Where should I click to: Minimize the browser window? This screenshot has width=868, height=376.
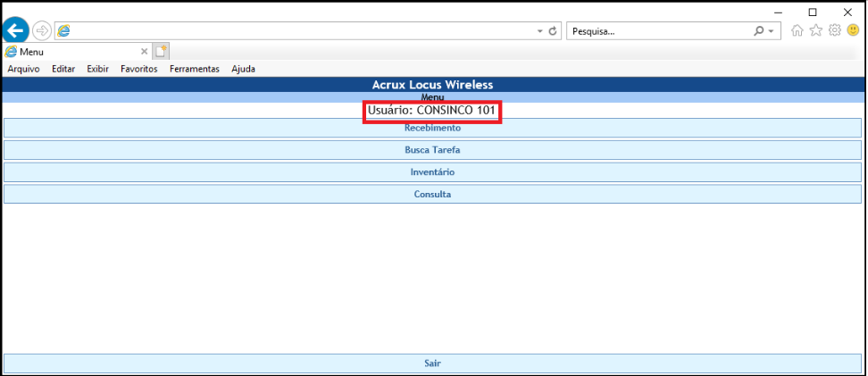[779, 12]
